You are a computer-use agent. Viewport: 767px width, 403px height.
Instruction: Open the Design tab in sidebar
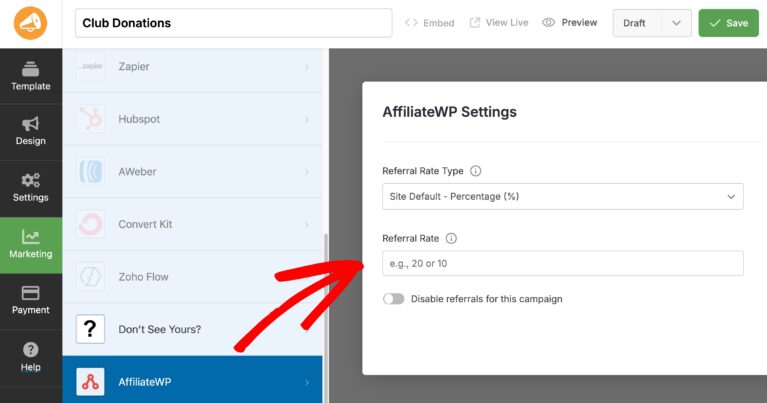click(x=30, y=130)
